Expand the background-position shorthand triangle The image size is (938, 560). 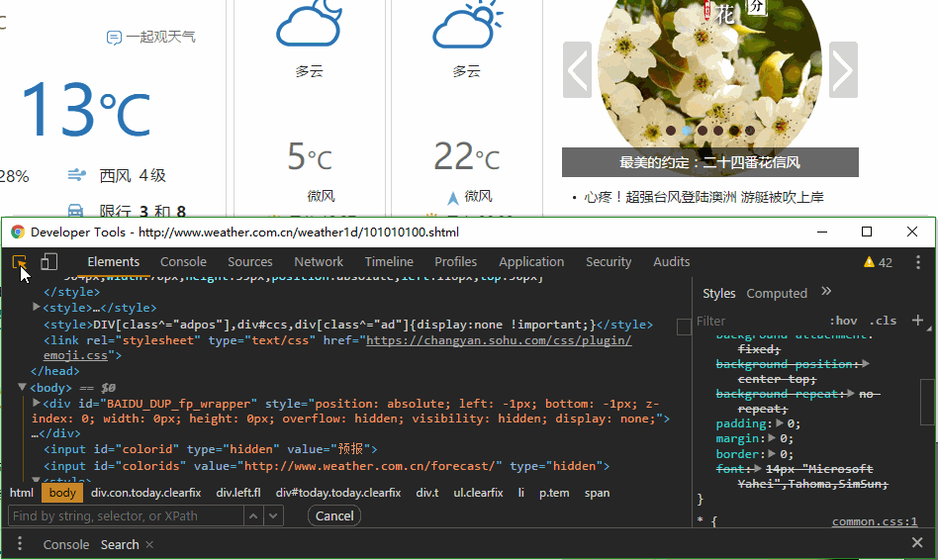866,364
